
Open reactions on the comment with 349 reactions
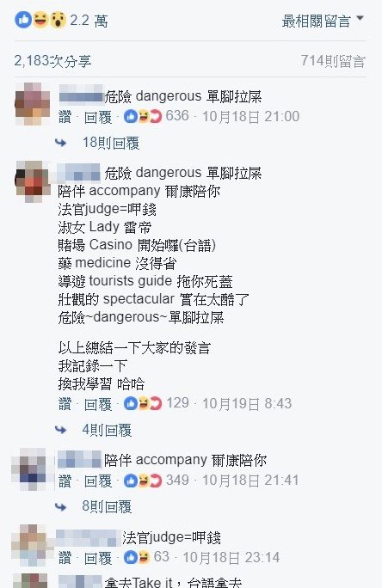coord(157,481)
